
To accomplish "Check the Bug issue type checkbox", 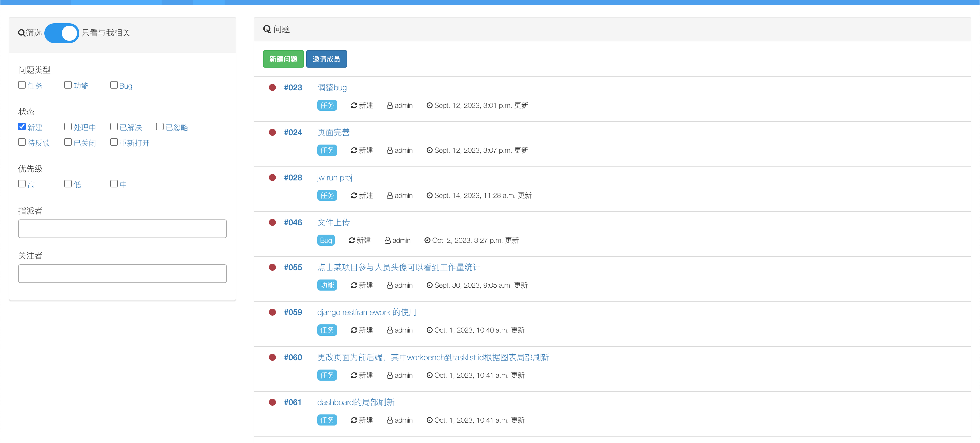I will click(114, 85).
